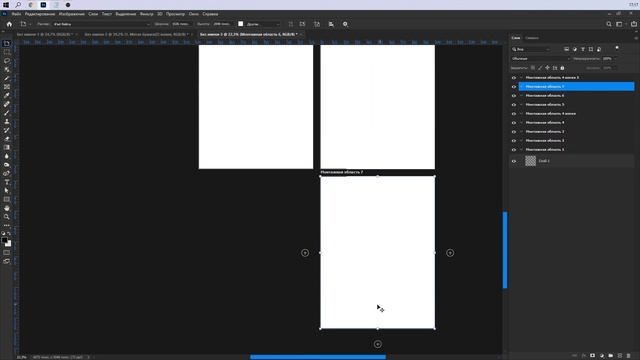Open the artboard settings gear icon
The height and width of the screenshot is (360, 640).
(x=345, y=24)
